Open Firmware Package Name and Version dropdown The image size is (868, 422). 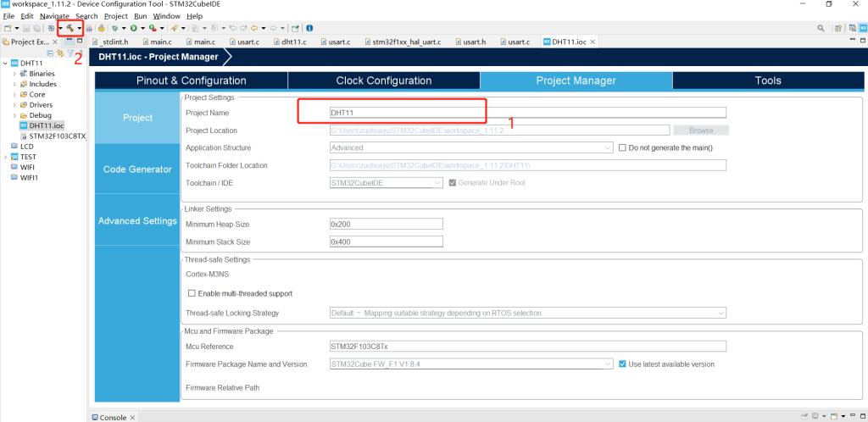point(609,364)
